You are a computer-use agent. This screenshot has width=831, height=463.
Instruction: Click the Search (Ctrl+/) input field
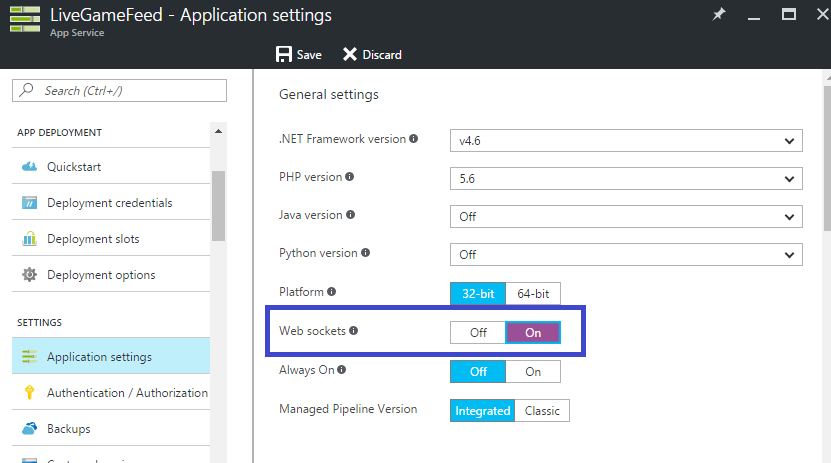point(119,90)
